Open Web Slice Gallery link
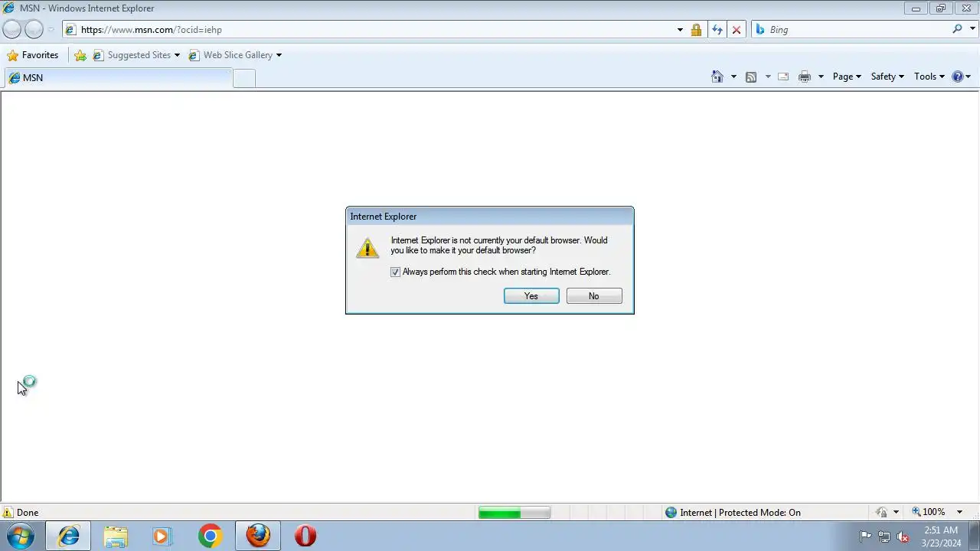 tap(235, 55)
